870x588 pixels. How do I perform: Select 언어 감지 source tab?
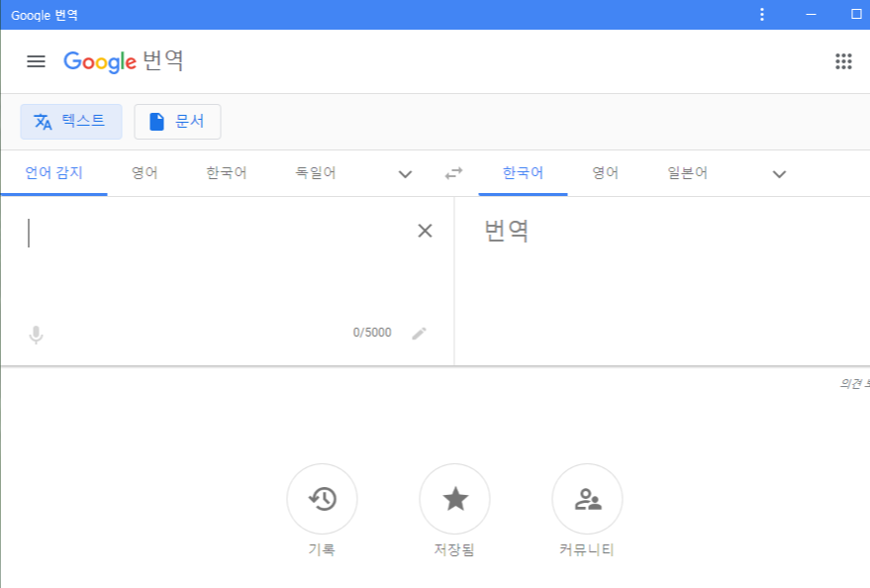[x=53, y=173]
